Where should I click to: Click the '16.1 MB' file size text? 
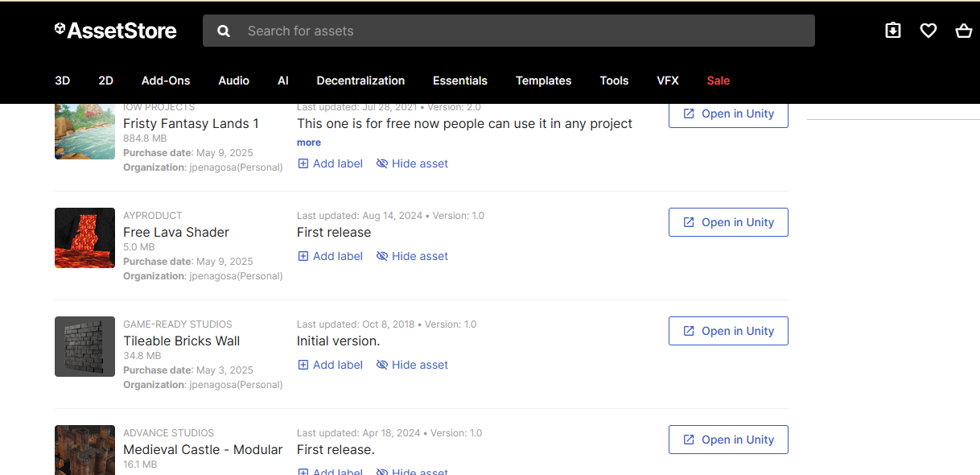click(x=140, y=465)
